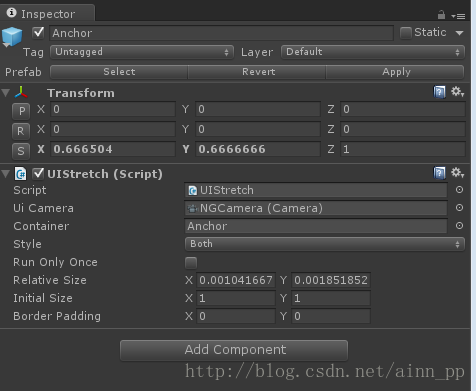Open the Layer dropdown showing Default

coord(373,52)
